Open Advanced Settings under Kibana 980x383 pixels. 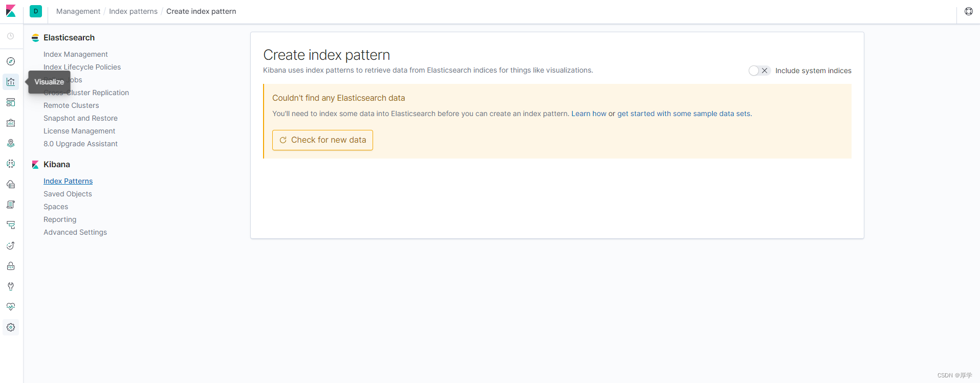pyautogui.click(x=75, y=232)
